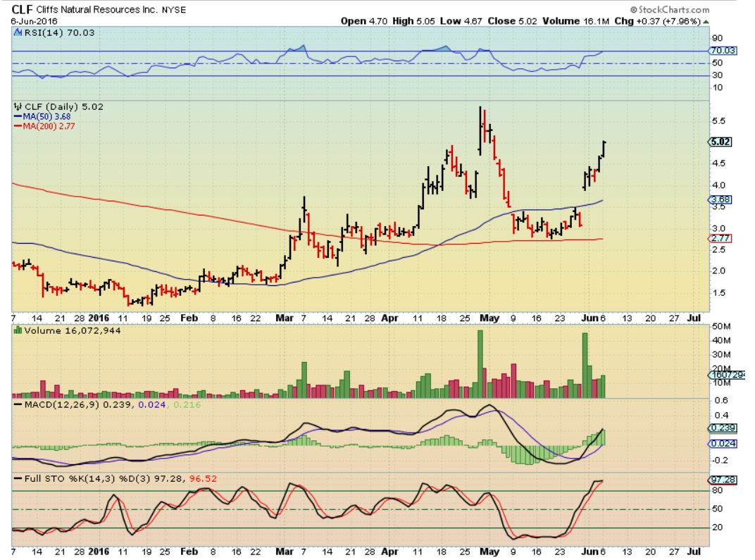Click the Chg +0.37 (+7.96%) value
755x560 pixels.
click(657, 21)
